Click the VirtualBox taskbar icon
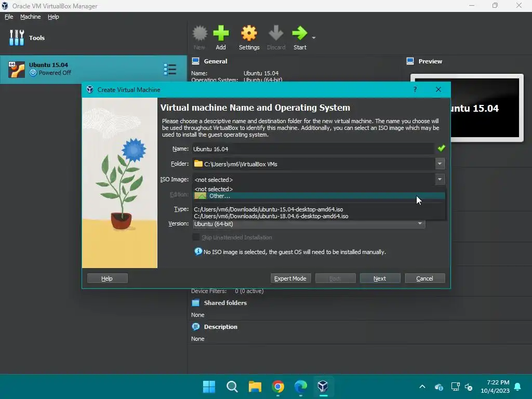This screenshot has height=399, width=532. [323, 387]
